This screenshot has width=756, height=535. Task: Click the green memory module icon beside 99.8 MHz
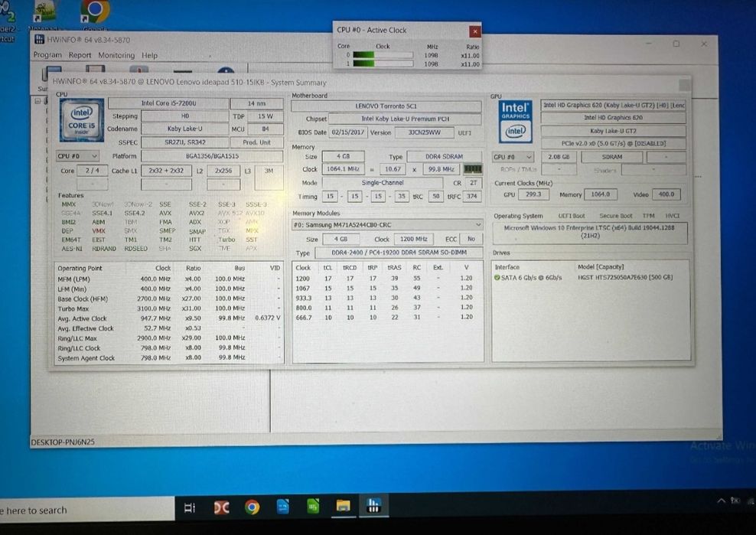click(x=473, y=169)
